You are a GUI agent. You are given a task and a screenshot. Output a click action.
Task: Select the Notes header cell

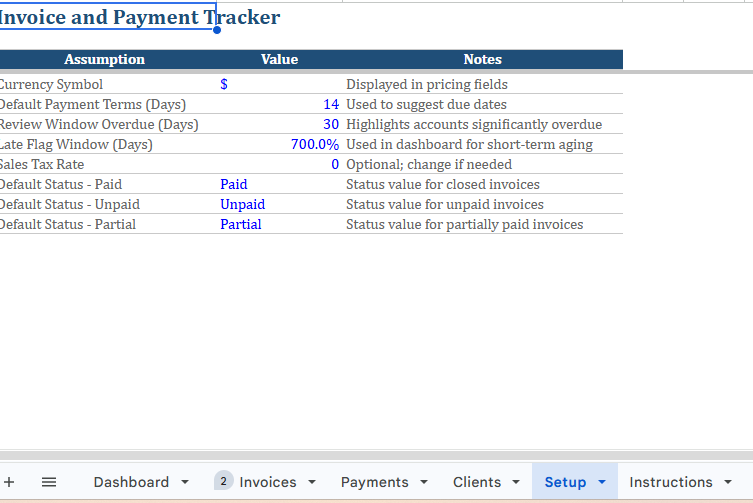click(483, 59)
